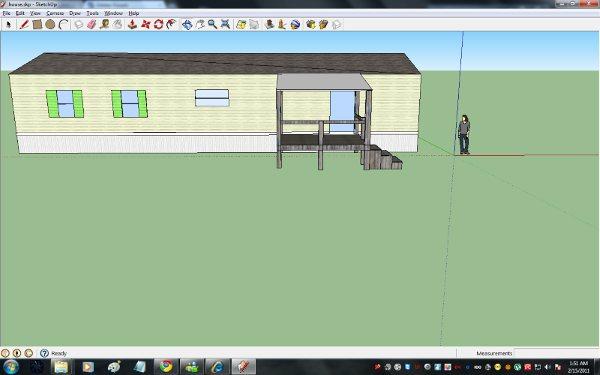Image resolution: width=600 pixels, height=375 pixels.
Task: Click the Toggle Terrain icon
Action: point(254,24)
